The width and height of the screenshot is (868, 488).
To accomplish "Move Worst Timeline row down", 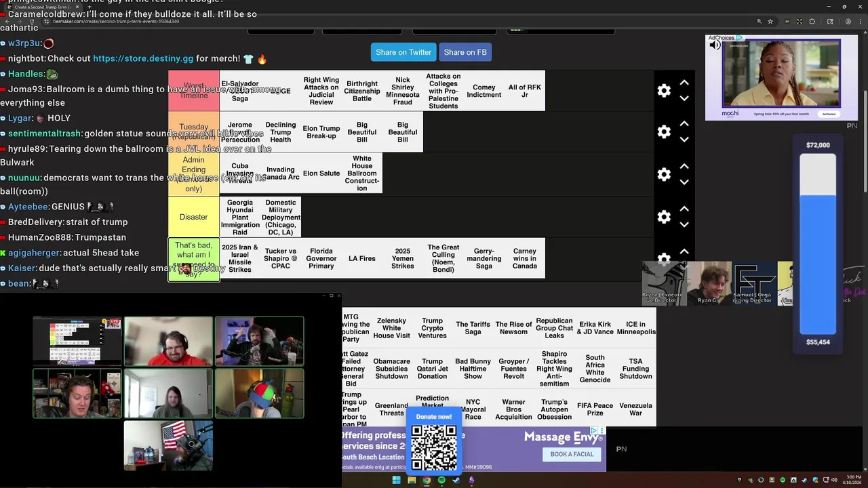I will 684,98.
